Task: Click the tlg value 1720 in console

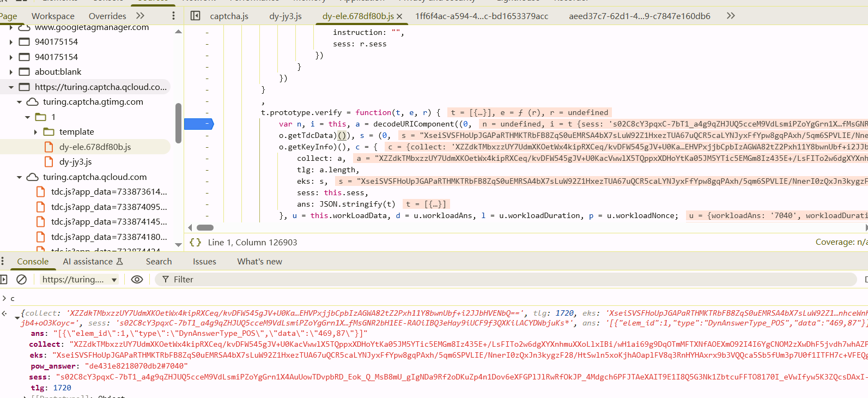Action: point(62,388)
